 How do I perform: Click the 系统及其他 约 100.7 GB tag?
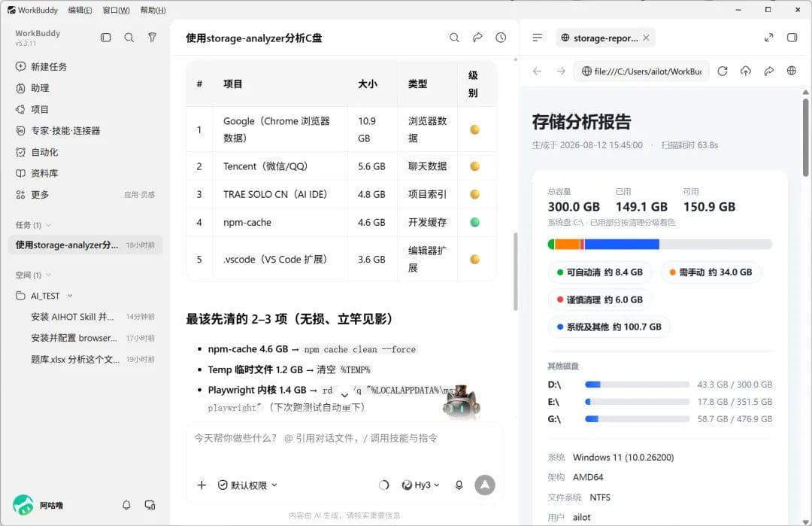click(609, 327)
